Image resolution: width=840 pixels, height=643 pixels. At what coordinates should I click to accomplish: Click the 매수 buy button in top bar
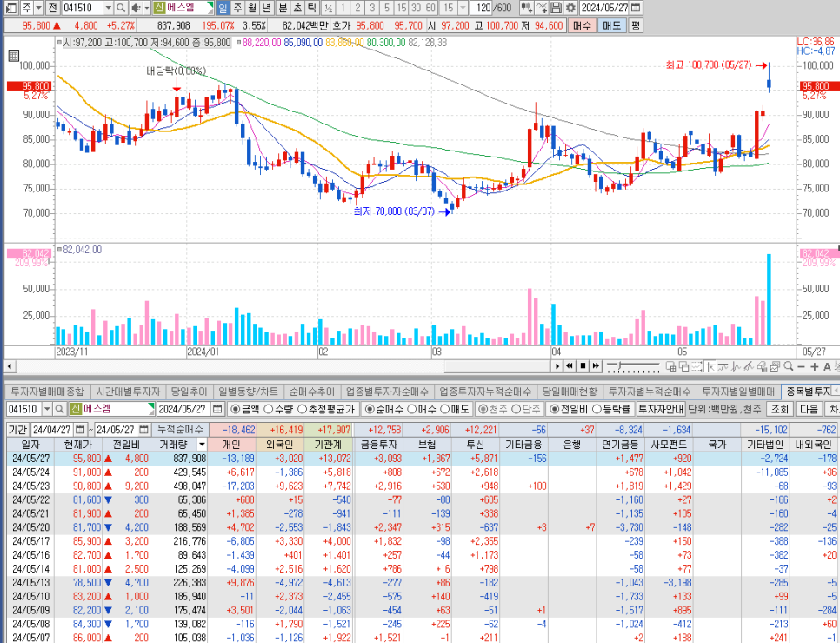click(582, 25)
